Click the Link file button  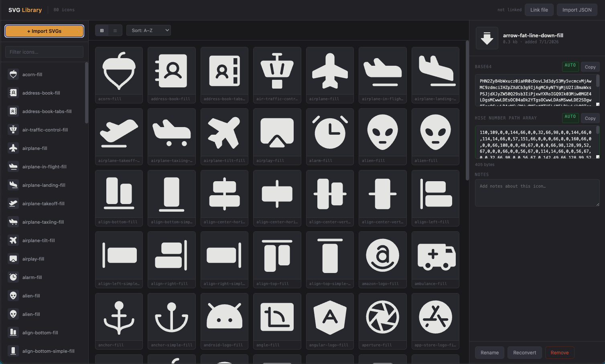(x=539, y=10)
